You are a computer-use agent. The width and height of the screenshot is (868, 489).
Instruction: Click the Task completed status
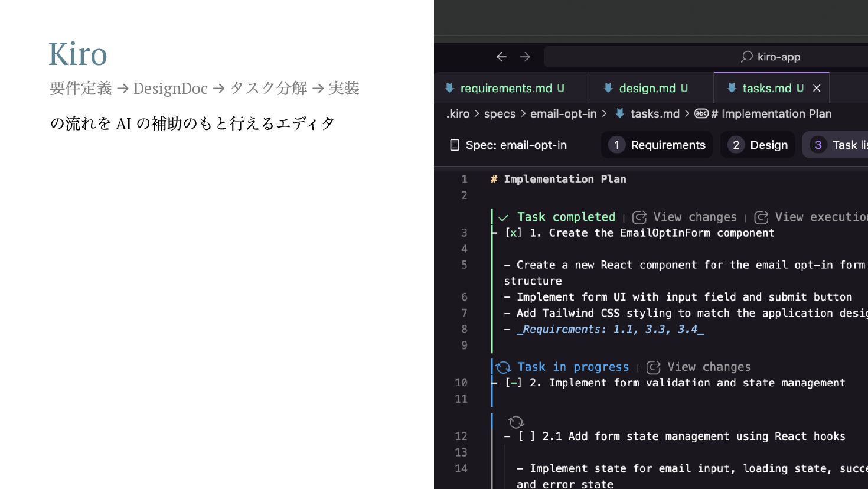click(566, 217)
